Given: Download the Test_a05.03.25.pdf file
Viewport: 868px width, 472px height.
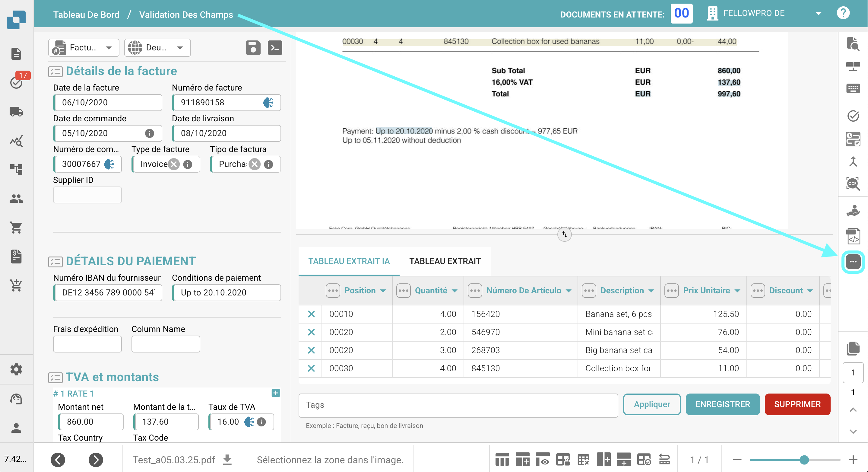Looking at the screenshot, I should click(228, 460).
